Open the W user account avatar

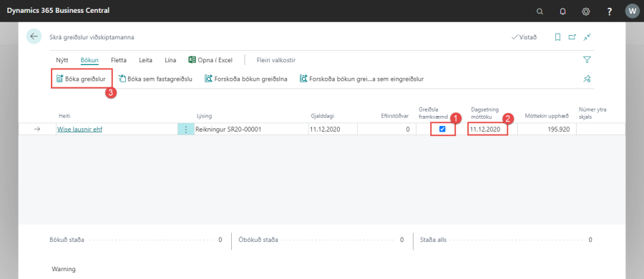point(632,11)
